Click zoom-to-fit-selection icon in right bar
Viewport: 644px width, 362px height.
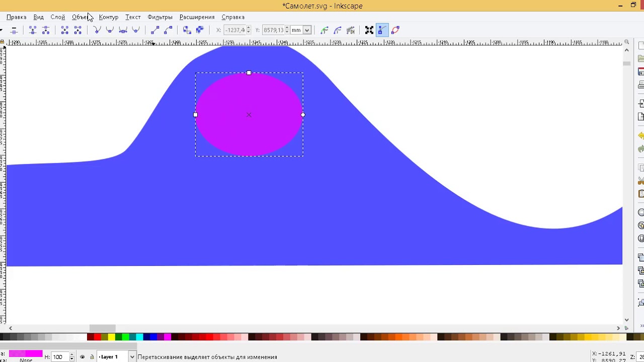pos(641,213)
